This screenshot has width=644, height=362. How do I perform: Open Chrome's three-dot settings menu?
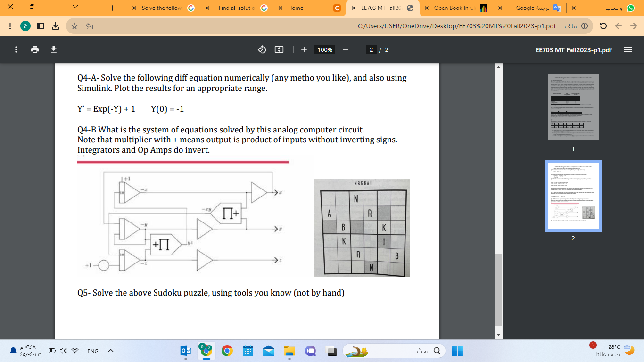(x=10, y=26)
